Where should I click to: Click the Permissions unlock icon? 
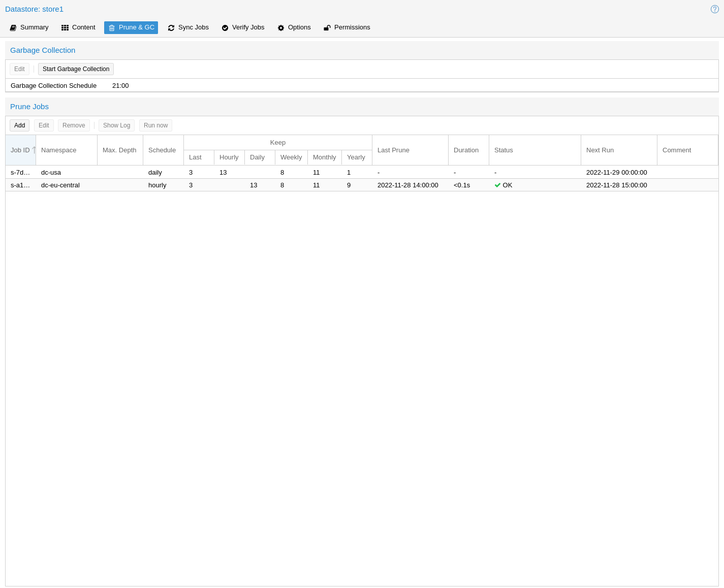[327, 28]
